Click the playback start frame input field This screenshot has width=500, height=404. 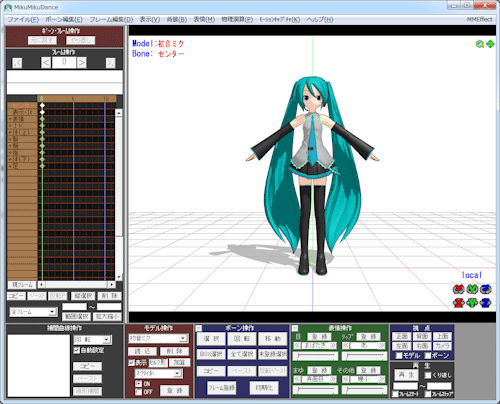pos(405,386)
